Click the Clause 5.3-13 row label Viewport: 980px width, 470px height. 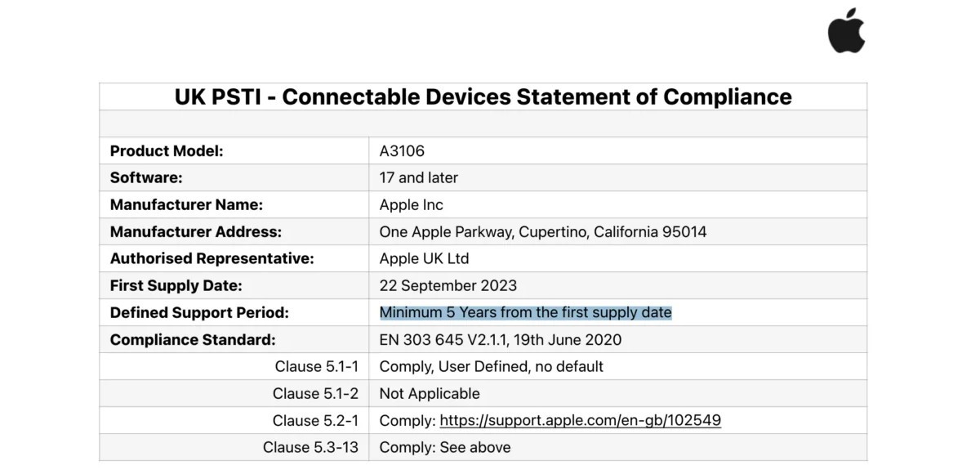tap(310, 447)
